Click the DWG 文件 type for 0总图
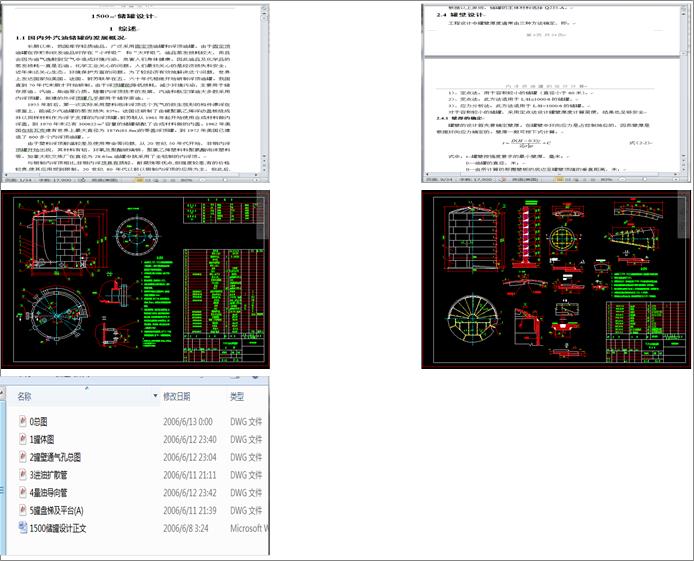 pos(246,422)
